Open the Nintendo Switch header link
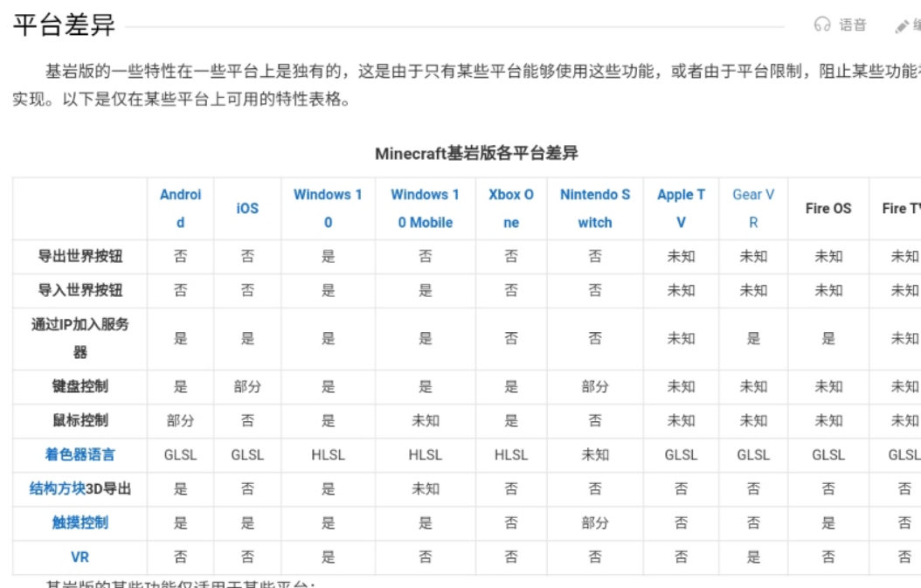921x588 pixels. (x=595, y=209)
